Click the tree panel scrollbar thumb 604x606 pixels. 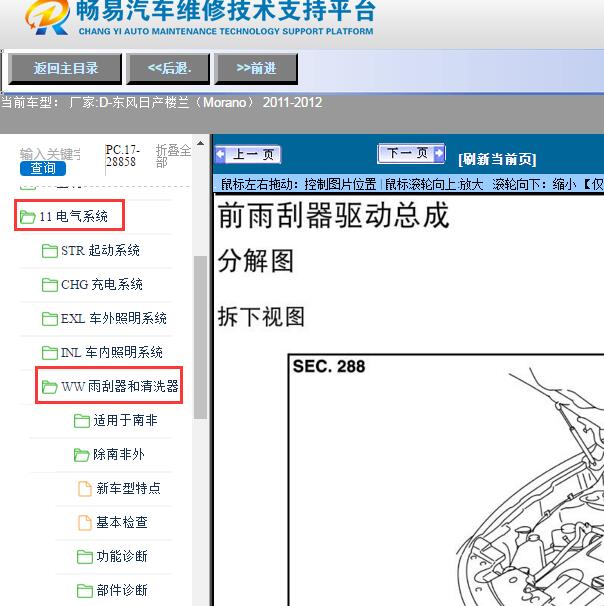coord(200,337)
